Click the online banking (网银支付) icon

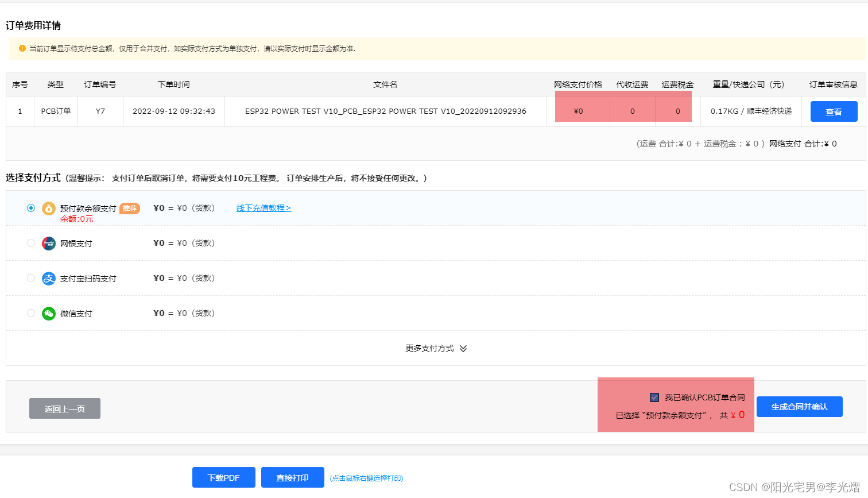coord(49,243)
